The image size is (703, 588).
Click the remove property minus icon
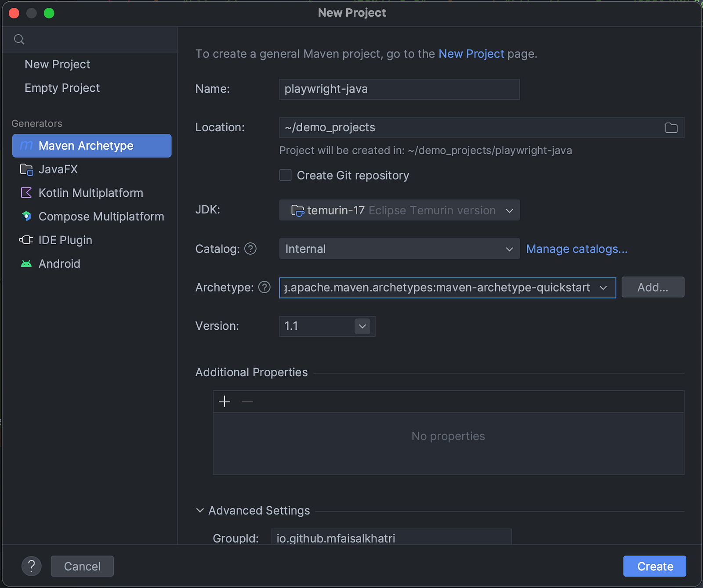click(x=247, y=401)
